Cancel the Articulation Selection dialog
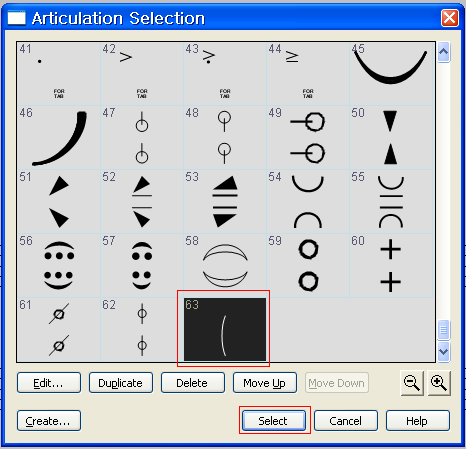Screen dimensions: 466x449 346,421
